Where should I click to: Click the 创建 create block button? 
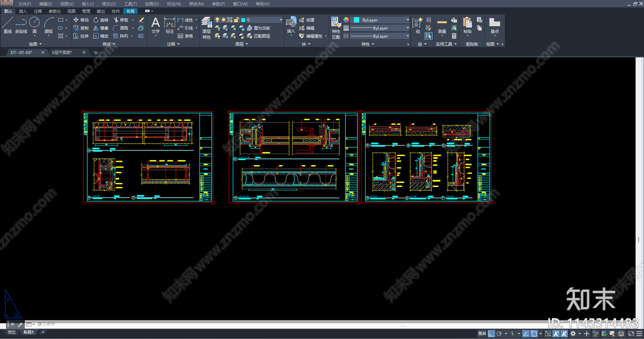point(307,20)
